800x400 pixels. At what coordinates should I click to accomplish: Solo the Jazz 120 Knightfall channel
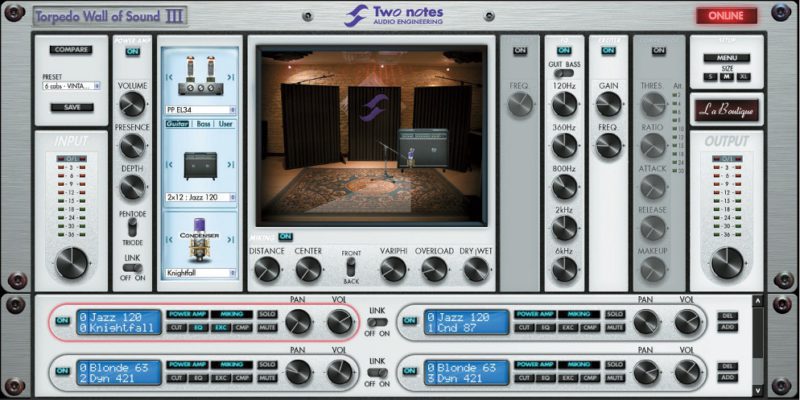click(x=267, y=314)
